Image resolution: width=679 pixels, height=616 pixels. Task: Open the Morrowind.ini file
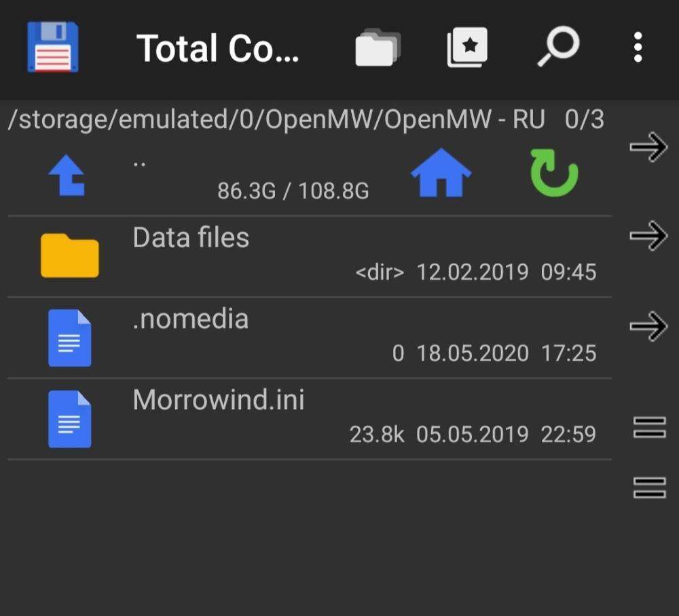pyautogui.click(x=310, y=419)
